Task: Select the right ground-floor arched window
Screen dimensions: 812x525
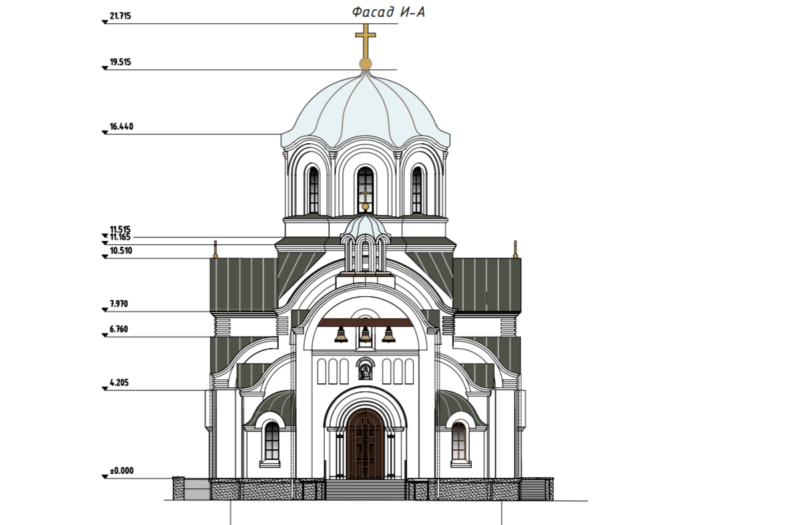Action: click(x=459, y=441)
